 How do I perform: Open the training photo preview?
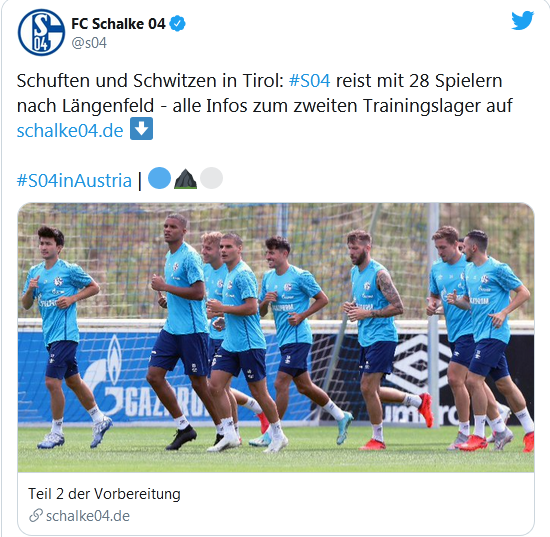276,337
